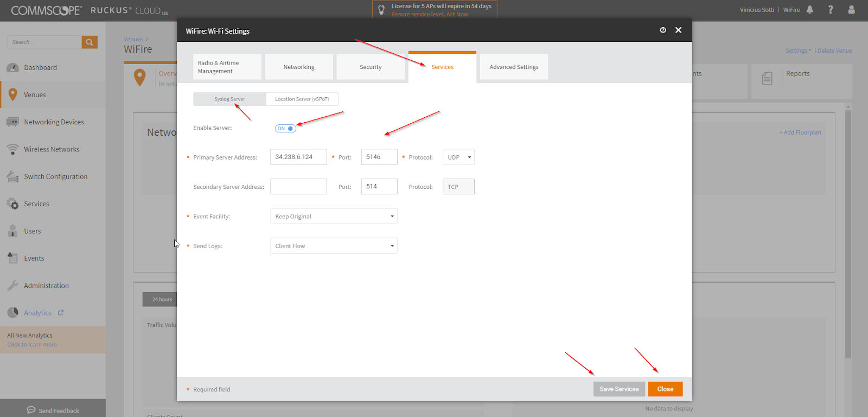Viewport: 868px width, 417px height.
Task: Select the Services tab
Action: pyautogui.click(x=442, y=67)
